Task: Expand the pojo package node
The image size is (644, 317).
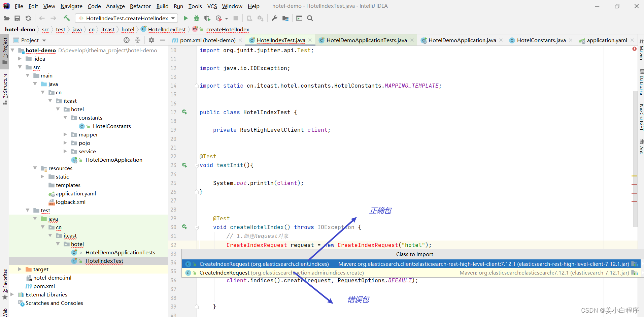Action: point(65,143)
